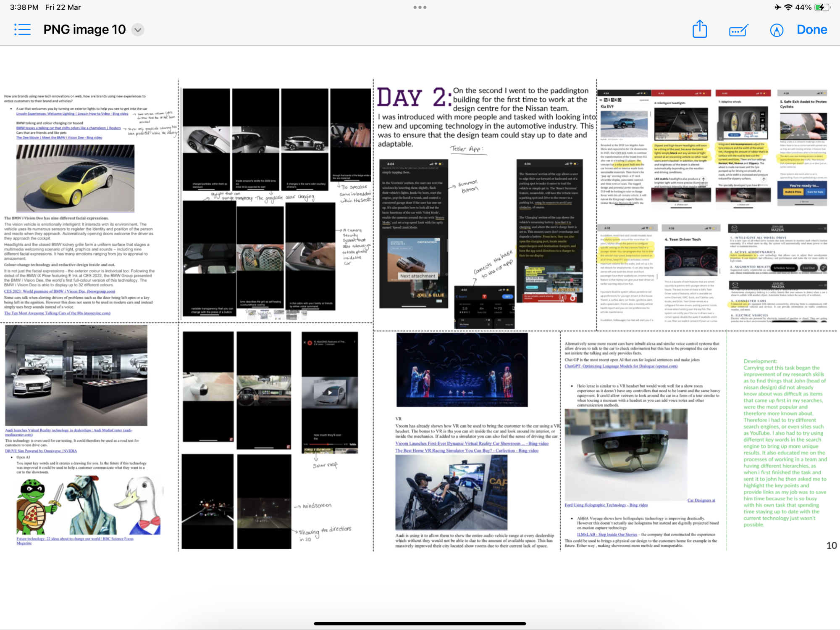Tap the Share icon

tap(699, 29)
